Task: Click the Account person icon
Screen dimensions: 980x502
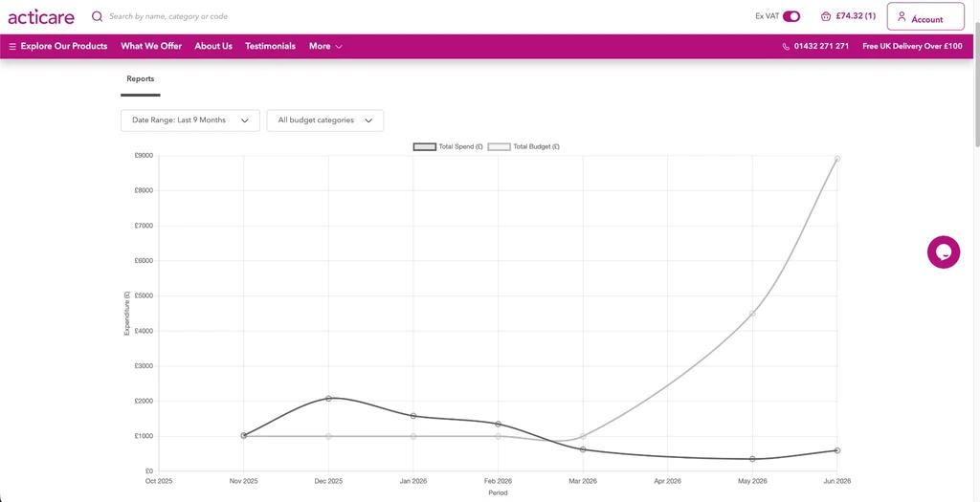Action: coord(902,17)
